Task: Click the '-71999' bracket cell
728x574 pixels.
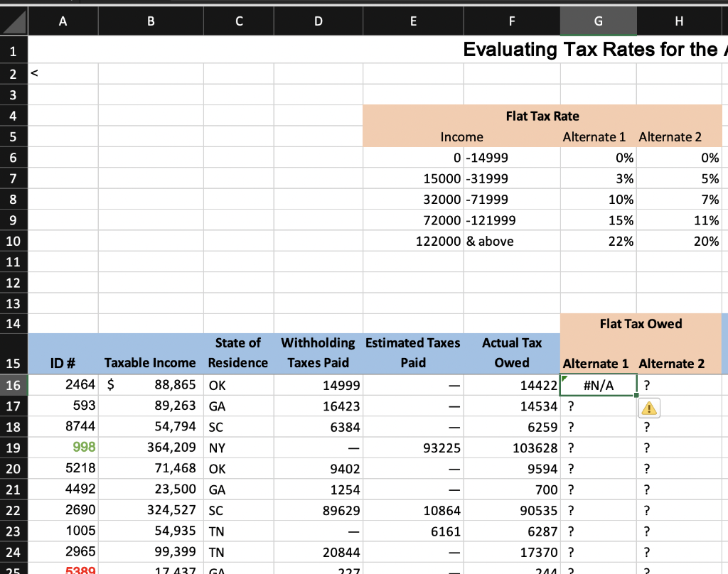Action: pos(512,200)
